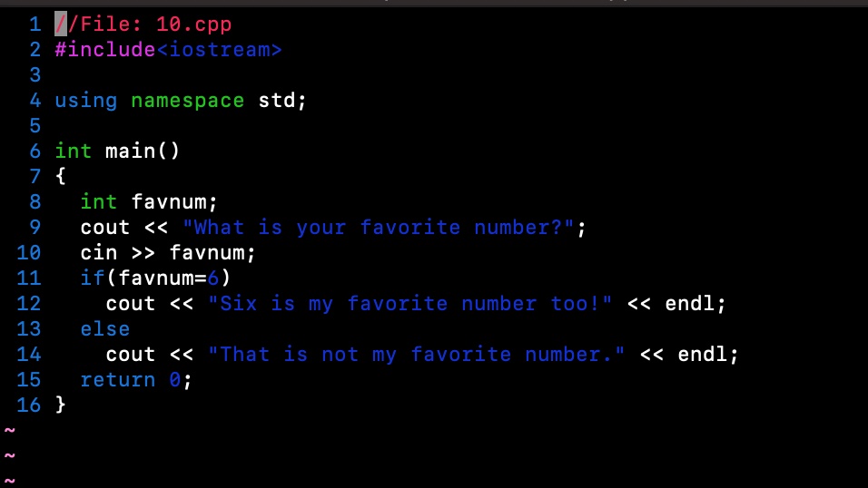The height and width of the screenshot is (488, 868).
Task: Click the "That is not my favorite number." string
Action: 416,354
